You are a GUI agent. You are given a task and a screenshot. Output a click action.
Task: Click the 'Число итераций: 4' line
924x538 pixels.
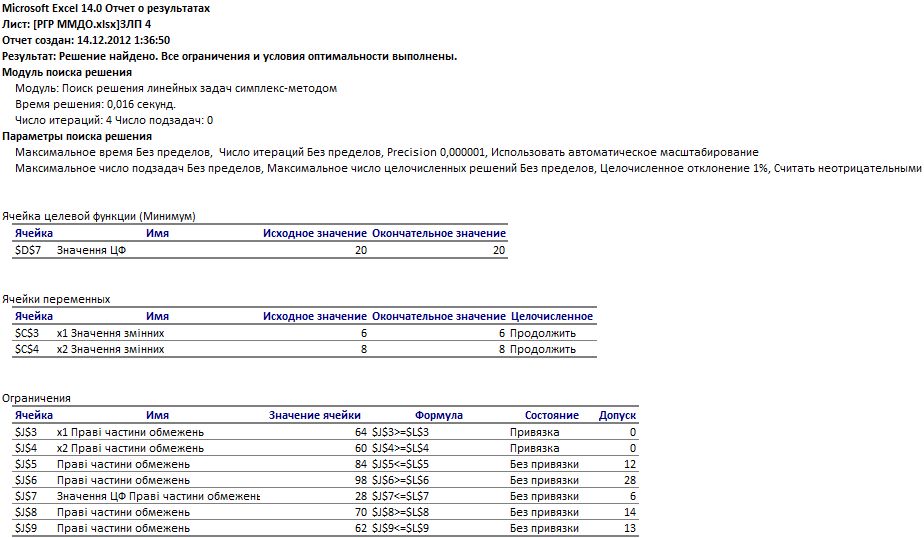tap(114, 120)
